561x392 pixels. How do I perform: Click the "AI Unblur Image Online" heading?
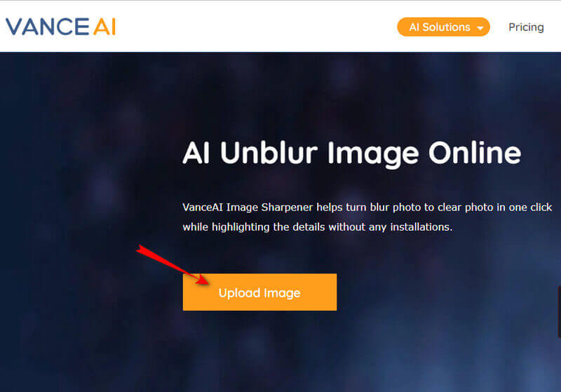tap(352, 154)
